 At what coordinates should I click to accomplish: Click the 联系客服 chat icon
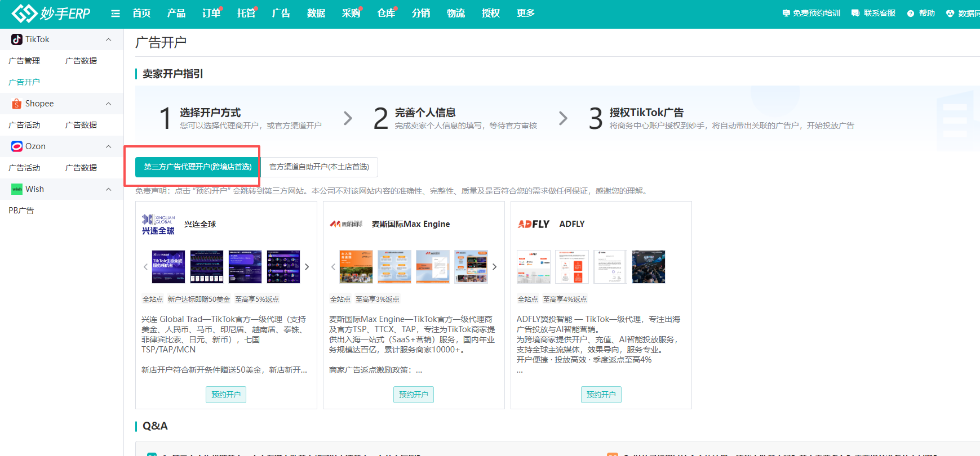pos(855,13)
